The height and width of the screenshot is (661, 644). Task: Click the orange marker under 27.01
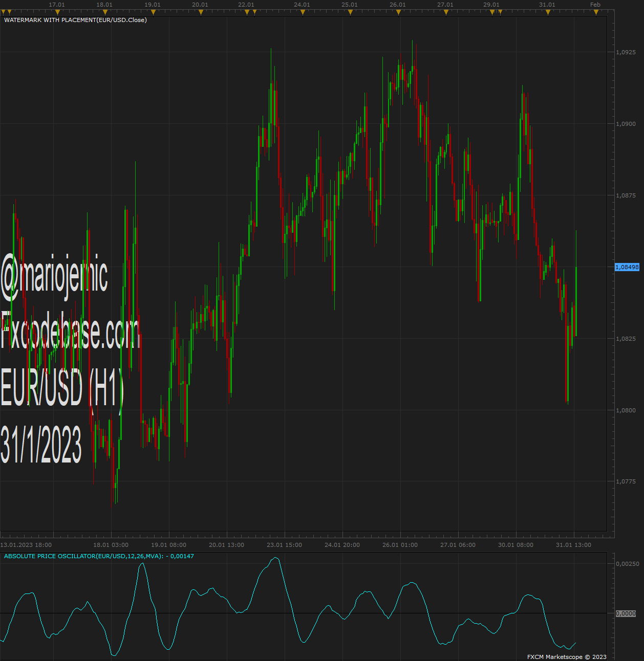tap(445, 12)
